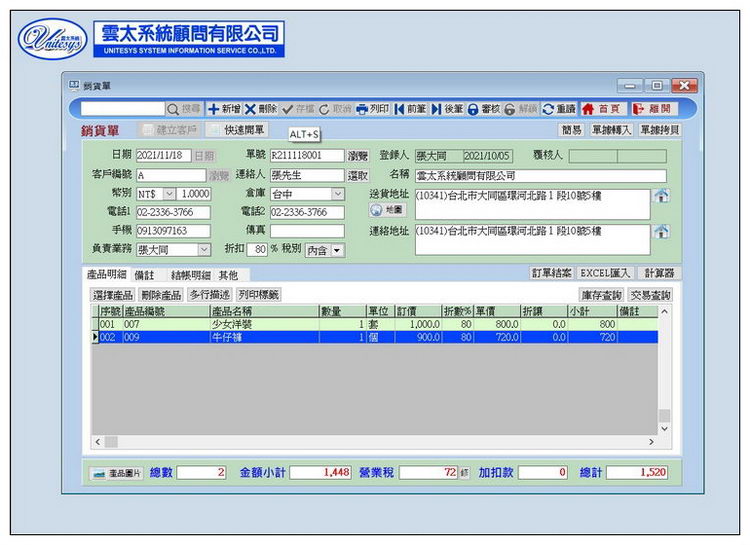This screenshot has height=545, width=750.
Task: Expand the 負責業務 salesperson dropdown
Action: point(204,249)
